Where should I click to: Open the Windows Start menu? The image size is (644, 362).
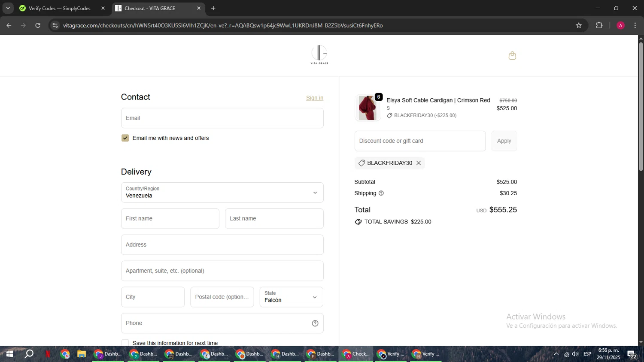pos(9,354)
